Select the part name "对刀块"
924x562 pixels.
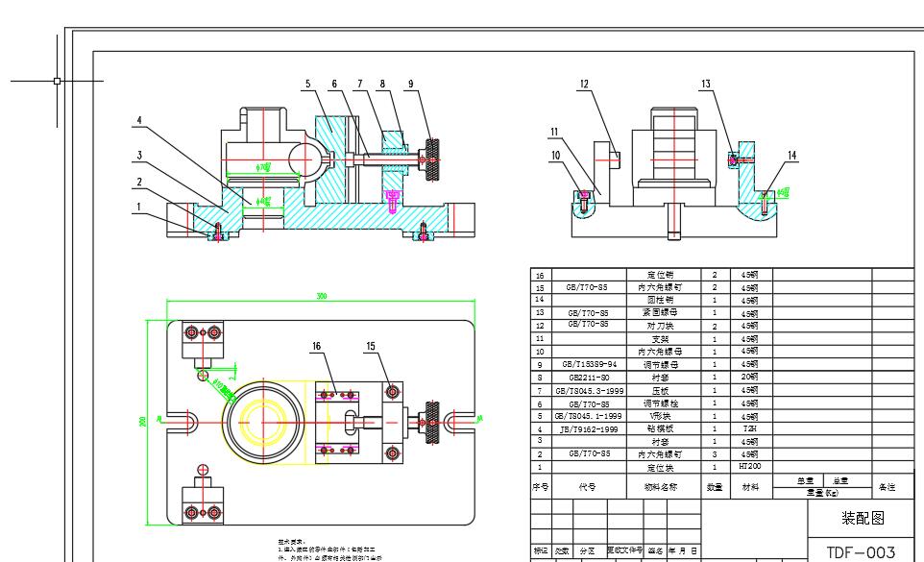tap(660, 326)
